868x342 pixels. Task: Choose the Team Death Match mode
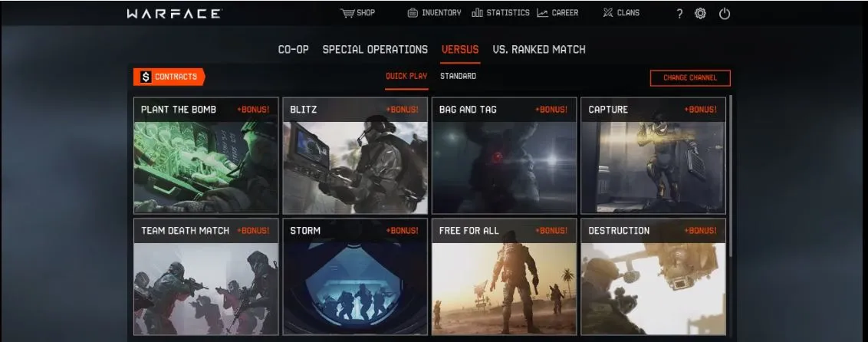[x=206, y=277]
